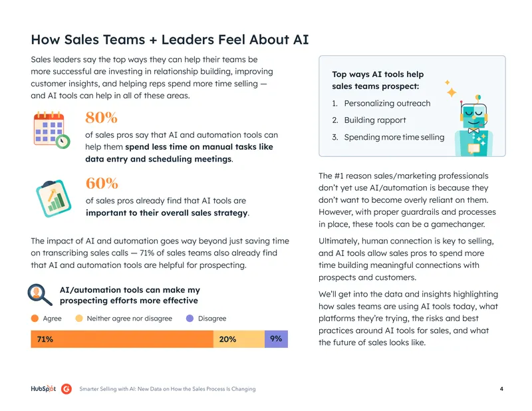Image resolution: width=532 pixels, height=411 pixels.
Task: Click the HubSpot logo in footer
Action: click(x=43, y=388)
